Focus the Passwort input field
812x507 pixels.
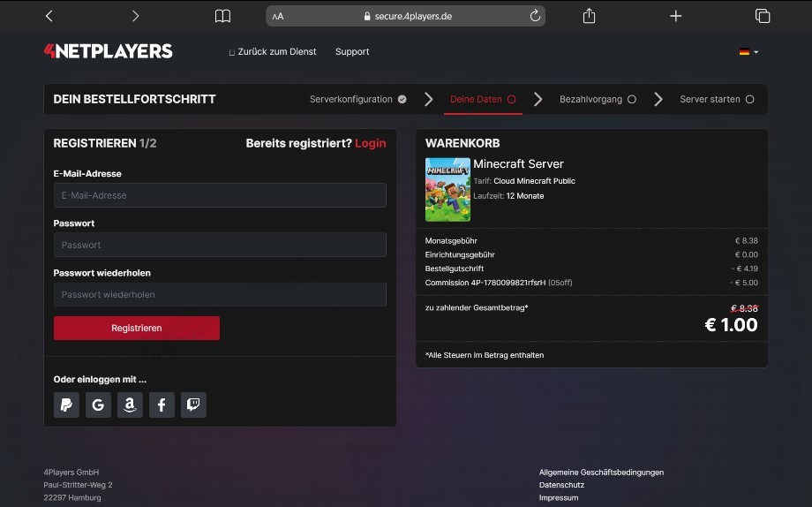coord(220,245)
